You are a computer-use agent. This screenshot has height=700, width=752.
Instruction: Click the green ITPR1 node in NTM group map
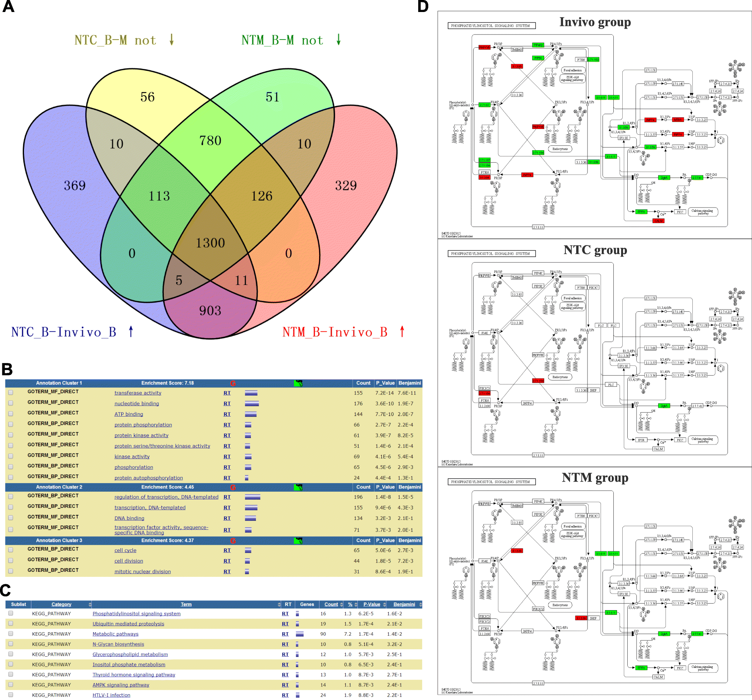pos(642,668)
